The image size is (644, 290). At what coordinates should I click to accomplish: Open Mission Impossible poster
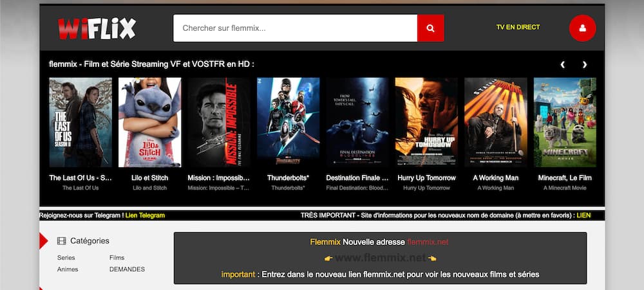pyautogui.click(x=219, y=122)
